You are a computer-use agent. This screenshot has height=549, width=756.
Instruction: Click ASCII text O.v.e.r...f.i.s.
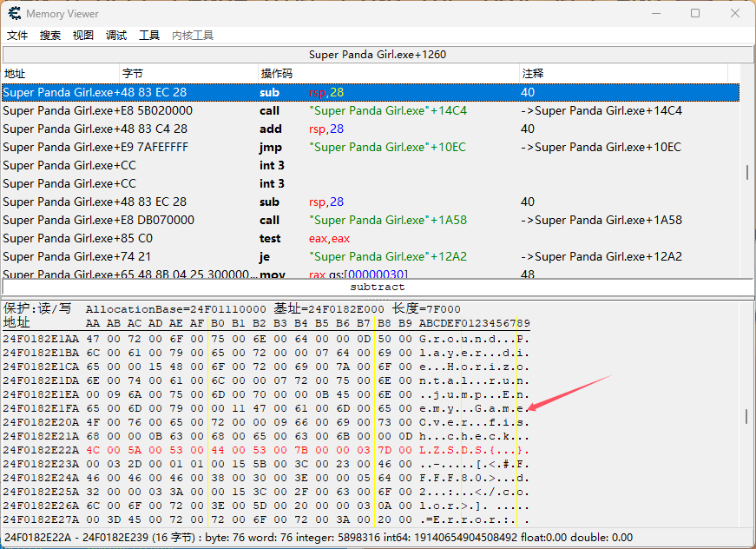(475, 422)
